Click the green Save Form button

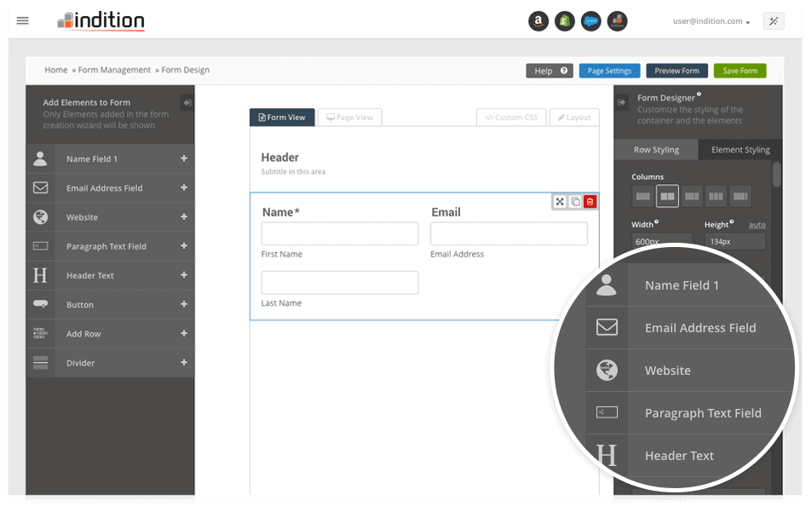(x=740, y=71)
